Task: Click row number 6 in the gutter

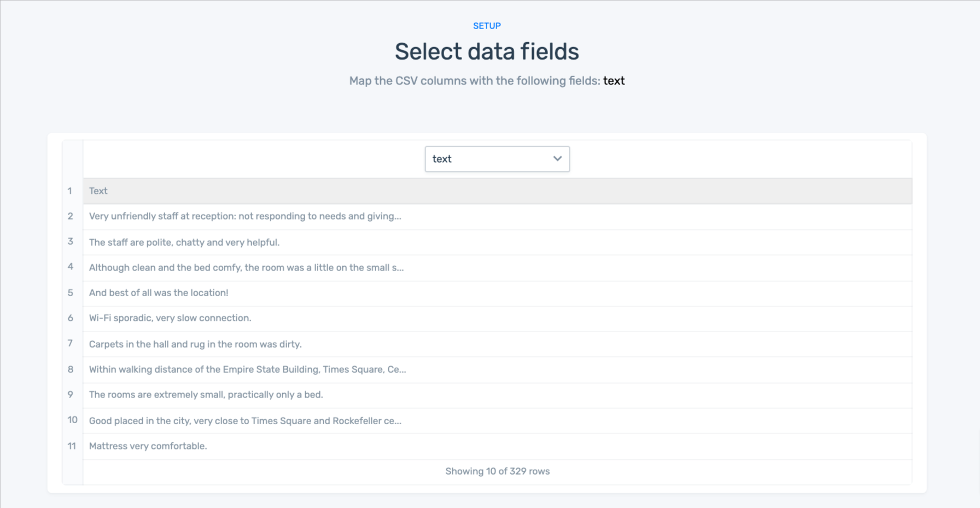Action: (71, 318)
